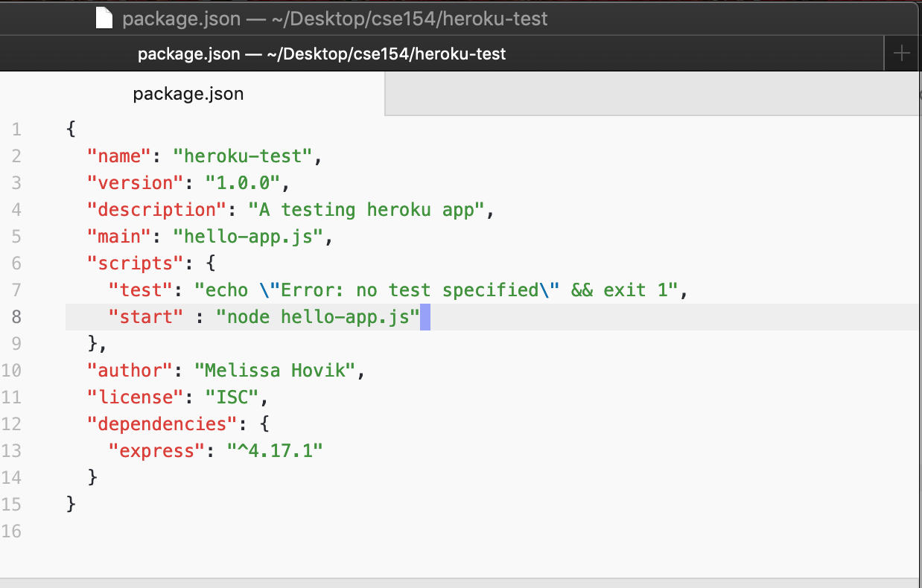Click the window tab titled package.json path

click(x=322, y=54)
